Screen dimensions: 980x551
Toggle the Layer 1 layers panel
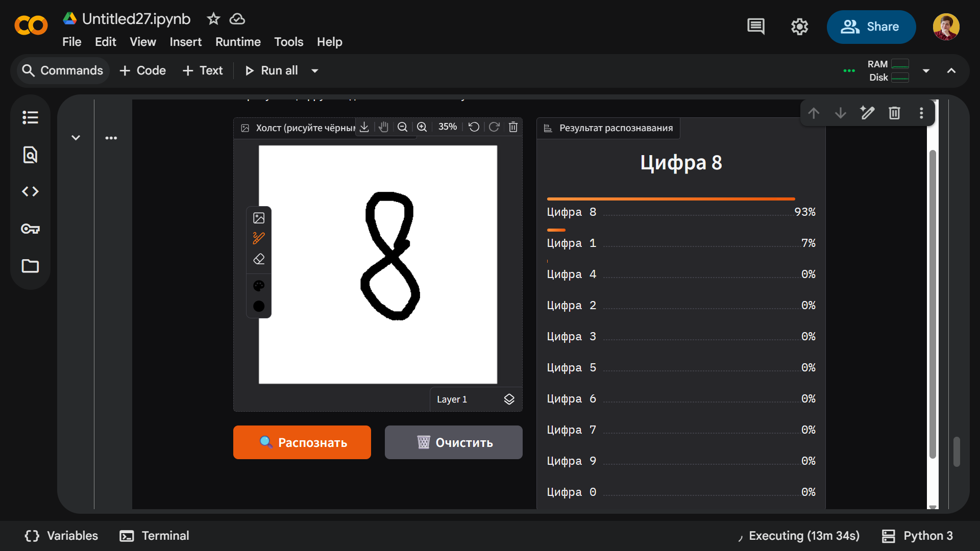pyautogui.click(x=509, y=399)
